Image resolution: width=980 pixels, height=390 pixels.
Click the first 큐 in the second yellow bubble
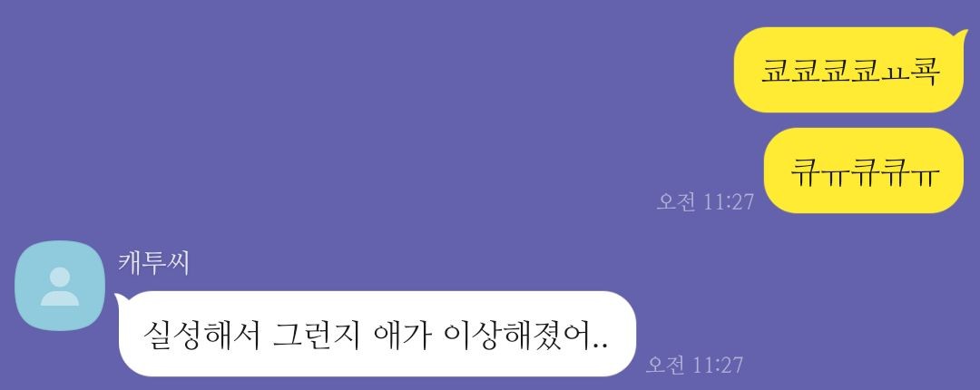click(806, 171)
